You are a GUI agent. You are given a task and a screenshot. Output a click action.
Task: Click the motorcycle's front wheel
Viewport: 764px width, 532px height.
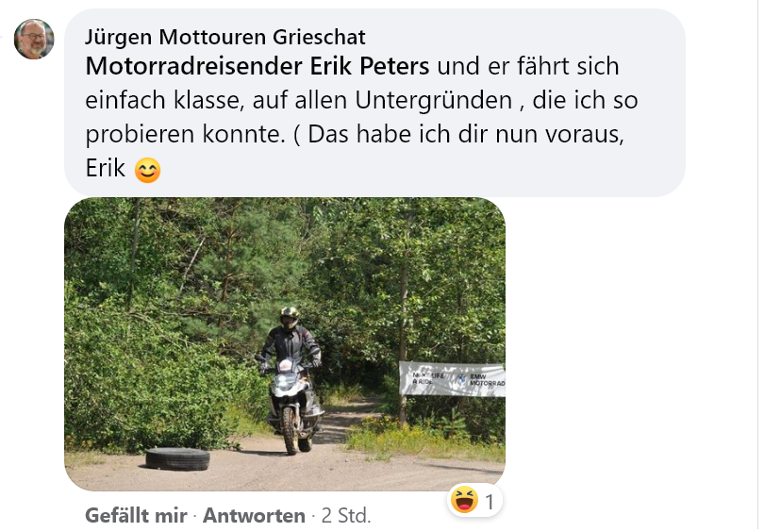click(x=290, y=430)
